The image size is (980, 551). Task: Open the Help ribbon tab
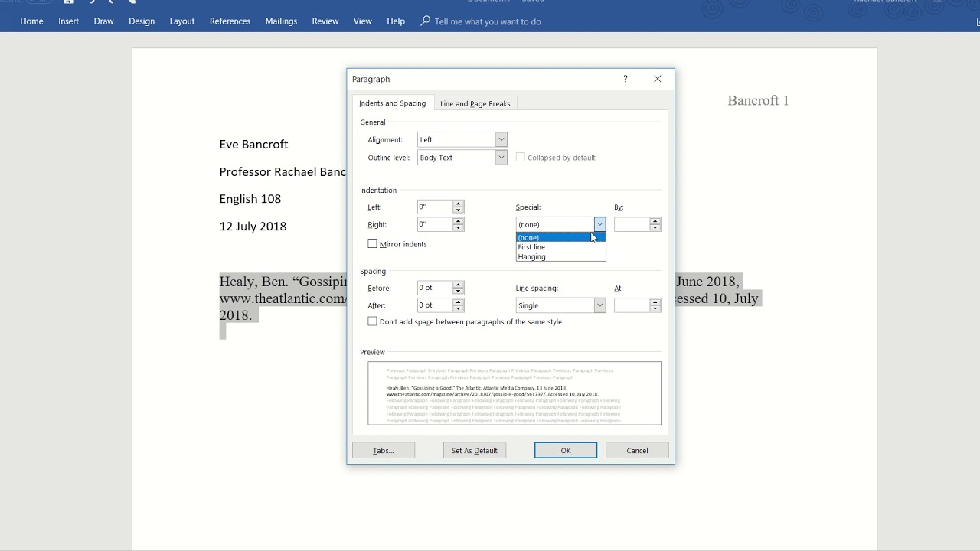396,21
